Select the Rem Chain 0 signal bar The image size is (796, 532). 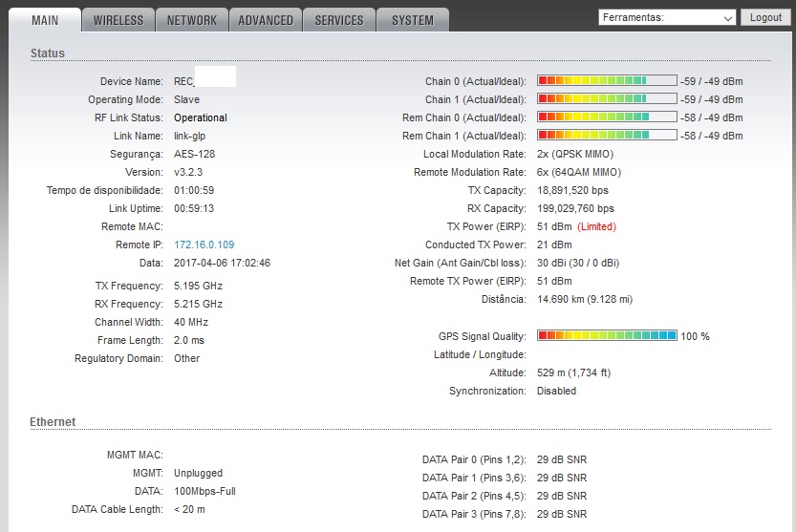[606, 117]
